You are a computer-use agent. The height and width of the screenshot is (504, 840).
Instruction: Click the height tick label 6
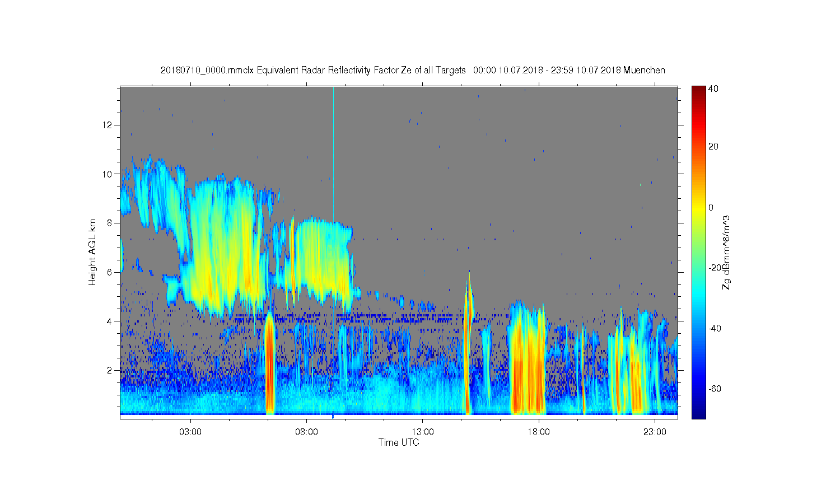(x=110, y=272)
